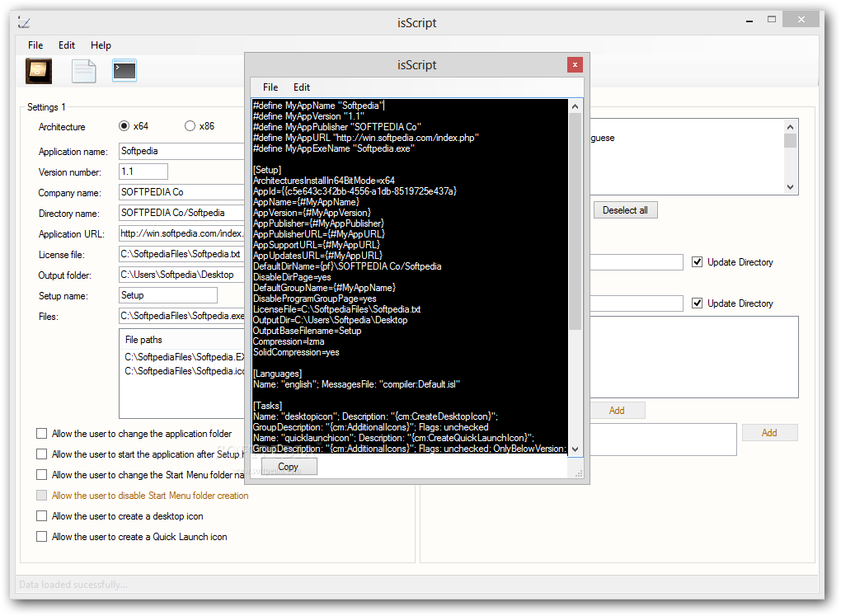The image size is (841, 616).
Task: Click the License file field
Action: tap(182, 254)
